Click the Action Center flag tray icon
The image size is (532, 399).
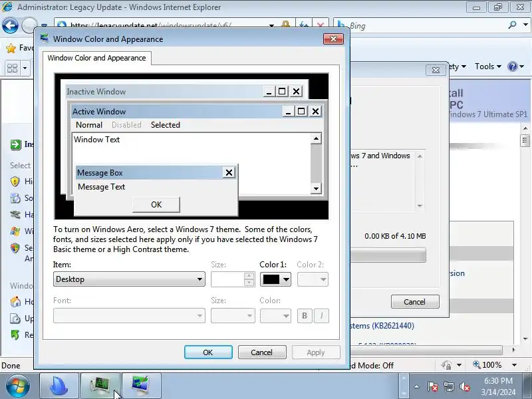[x=433, y=386]
